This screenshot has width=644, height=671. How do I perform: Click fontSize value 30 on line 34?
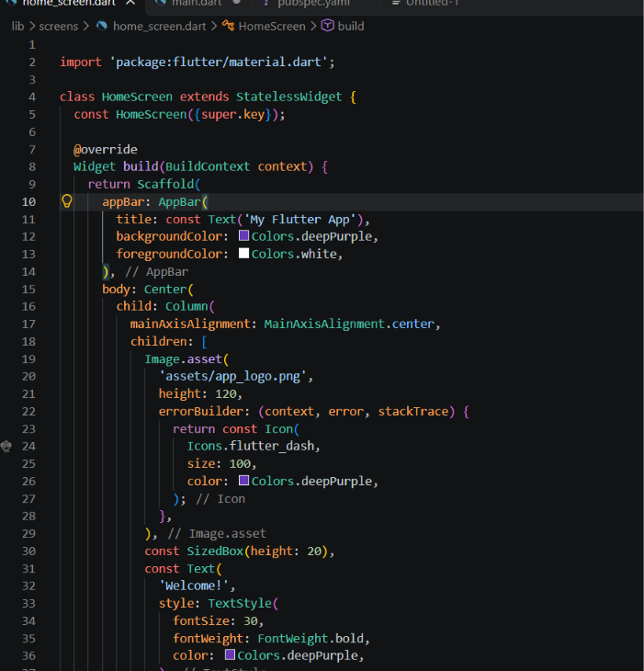251,620
